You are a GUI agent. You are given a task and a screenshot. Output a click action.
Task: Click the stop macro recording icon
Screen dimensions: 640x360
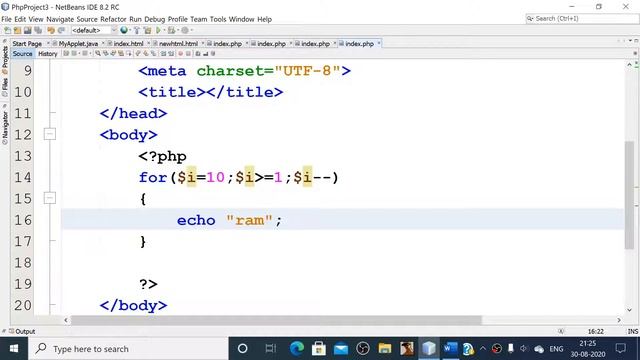pos(188,53)
